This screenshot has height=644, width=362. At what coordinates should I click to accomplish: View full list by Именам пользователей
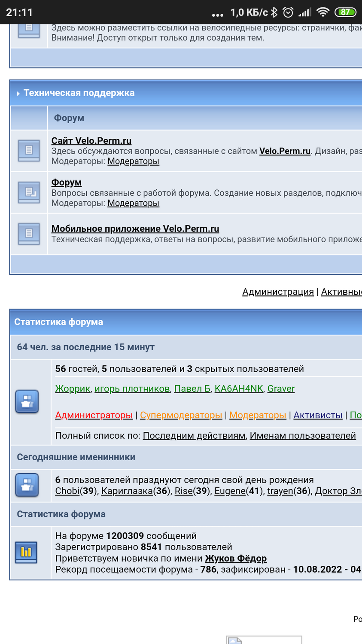[303, 436]
